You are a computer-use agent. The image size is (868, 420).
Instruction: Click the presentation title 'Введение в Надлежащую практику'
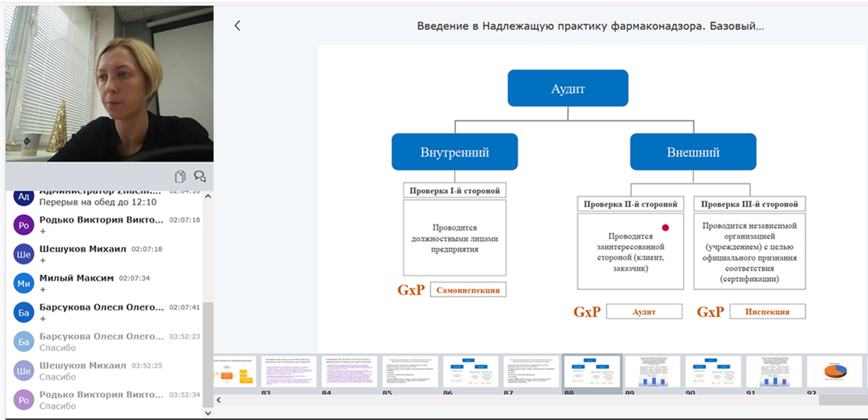pyautogui.click(x=590, y=26)
